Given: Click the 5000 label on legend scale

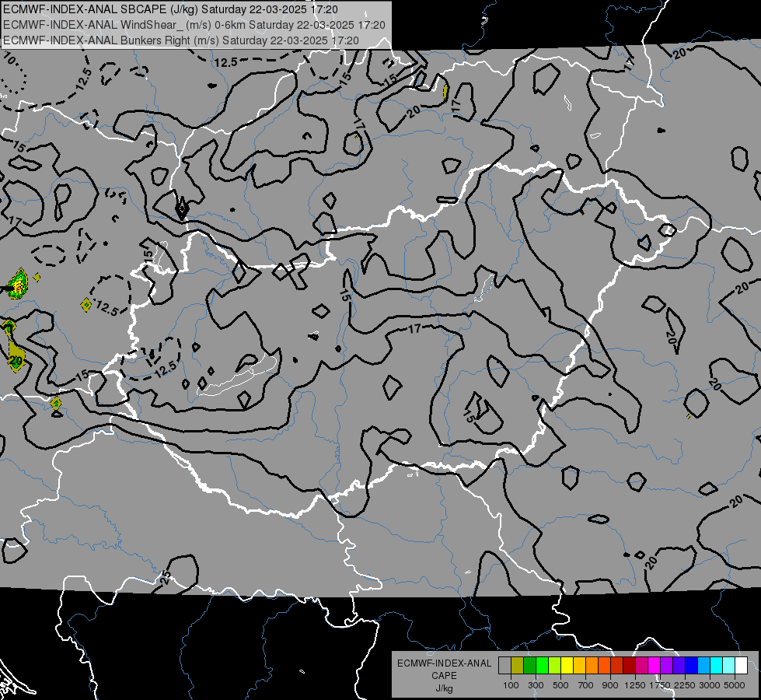Looking at the screenshot, I should click(735, 685).
